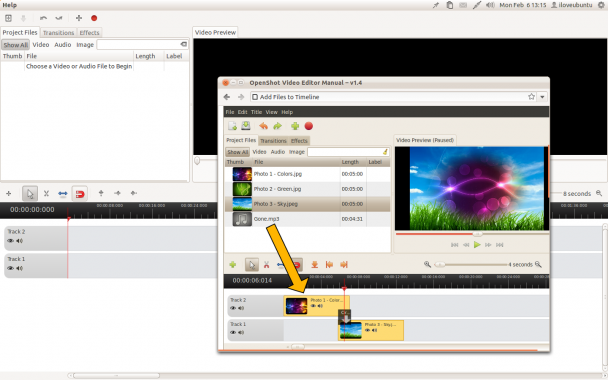Click Show All filter in main Project Files
The width and height of the screenshot is (608, 380).
point(16,45)
